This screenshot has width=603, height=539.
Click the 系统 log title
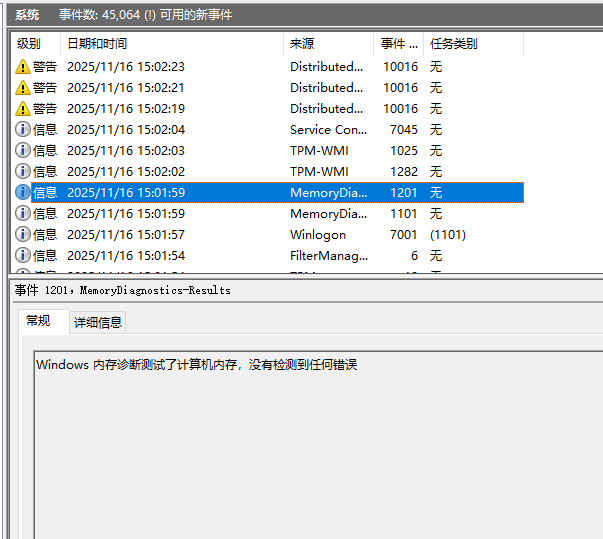click(x=27, y=15)
